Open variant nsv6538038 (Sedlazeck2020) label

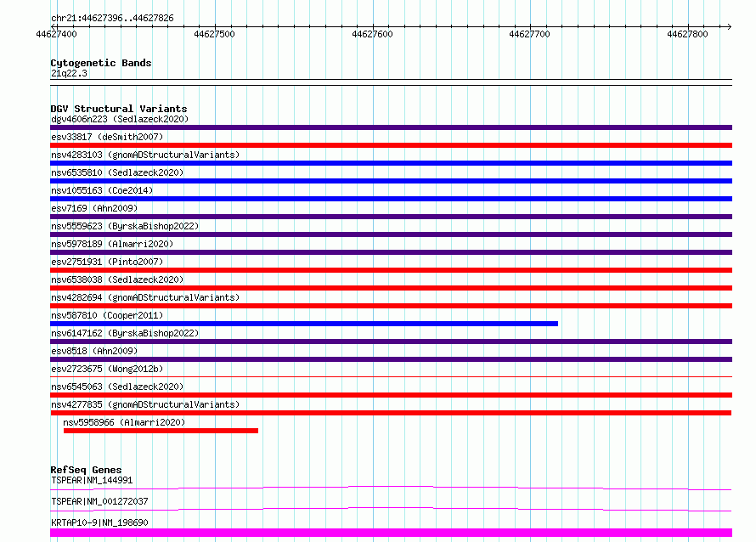point(117,279)
